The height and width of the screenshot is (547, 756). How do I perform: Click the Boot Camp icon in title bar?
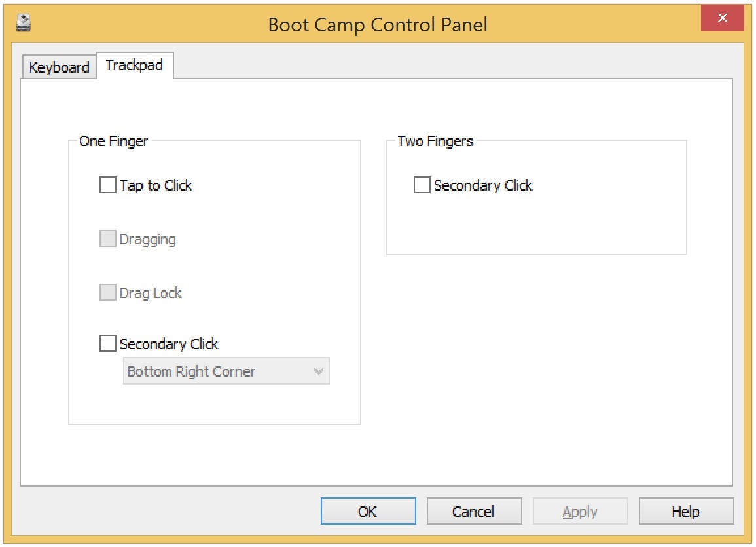click(23, 22)
